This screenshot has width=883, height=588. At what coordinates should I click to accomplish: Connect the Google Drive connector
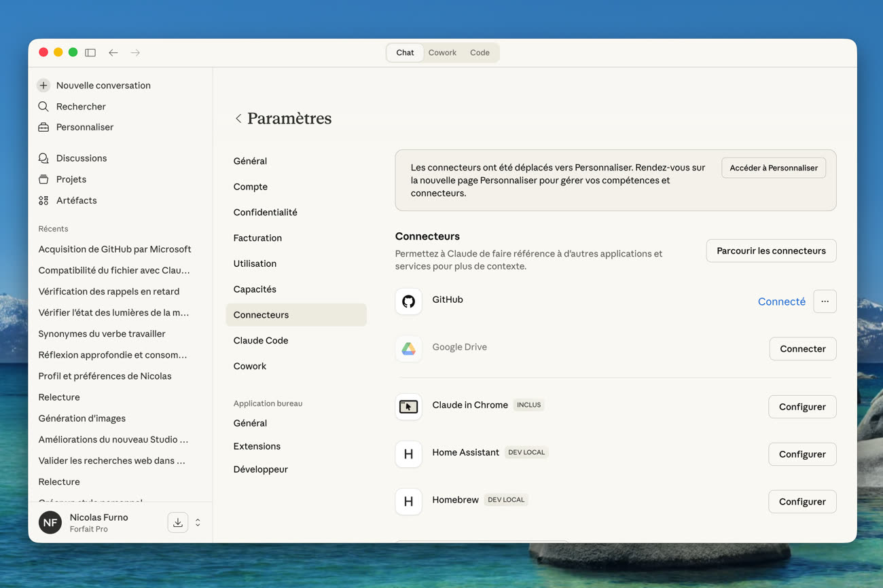[x=802, y=349]
